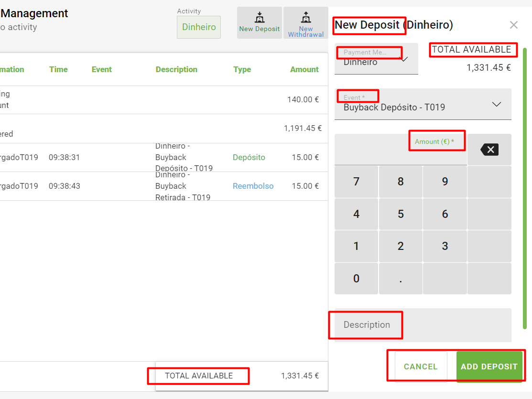This screenshot has height=399, width=532.
Task: Click the New Deposit icon button
Action: tap(259, 22)
